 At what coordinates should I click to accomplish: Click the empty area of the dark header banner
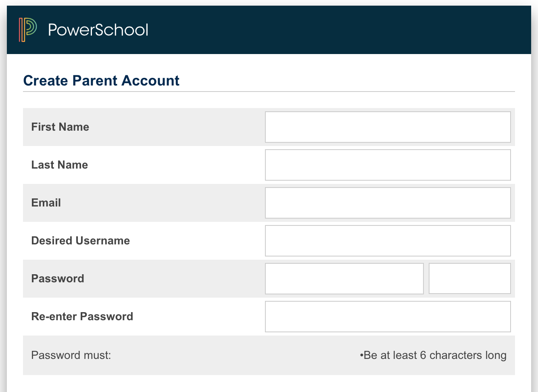click(x=339, y=30)
